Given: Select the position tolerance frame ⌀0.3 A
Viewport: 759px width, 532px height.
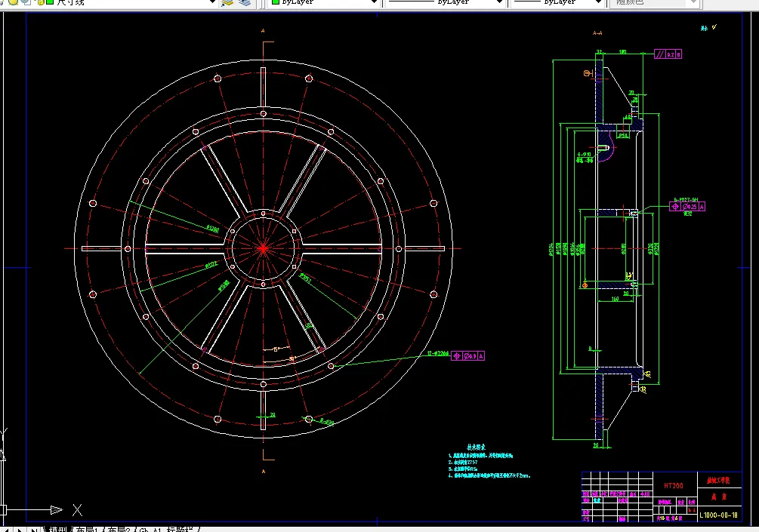Looking at the screenshot, I should point(467,356).
